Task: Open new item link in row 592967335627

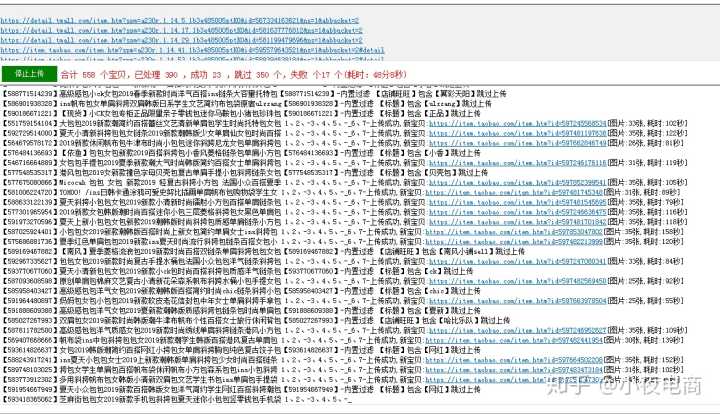Action: [x=518, y=262]
